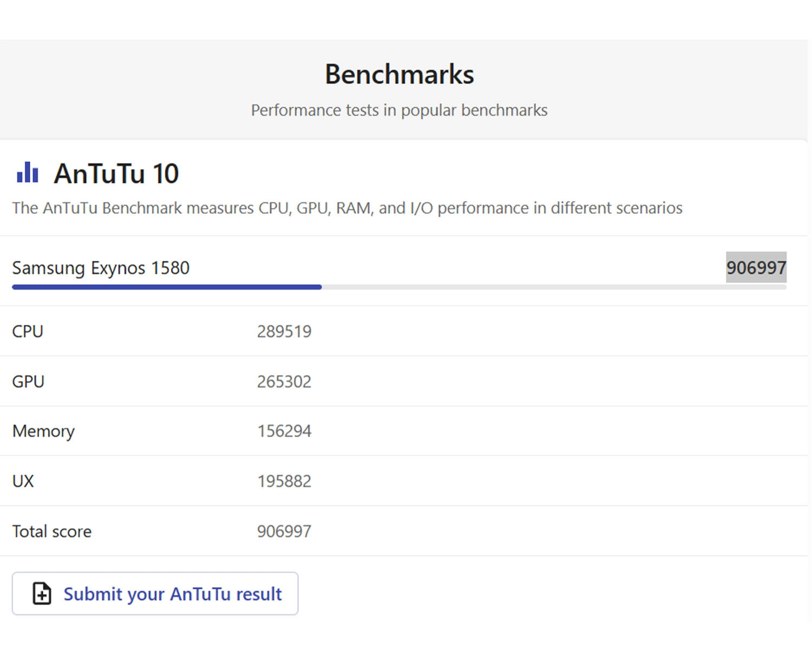Click the UX row label
This screenshot has height=663, width=812.
tap(23, 481)
